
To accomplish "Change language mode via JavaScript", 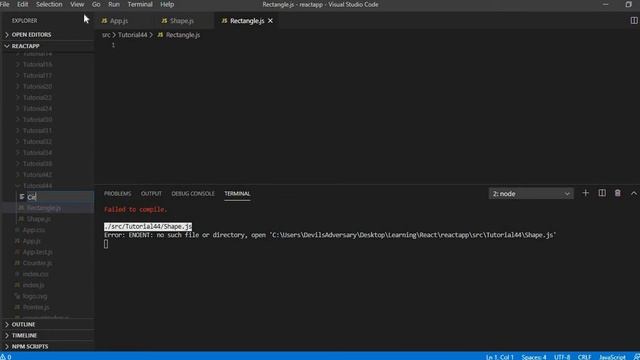I will point(612,357).
